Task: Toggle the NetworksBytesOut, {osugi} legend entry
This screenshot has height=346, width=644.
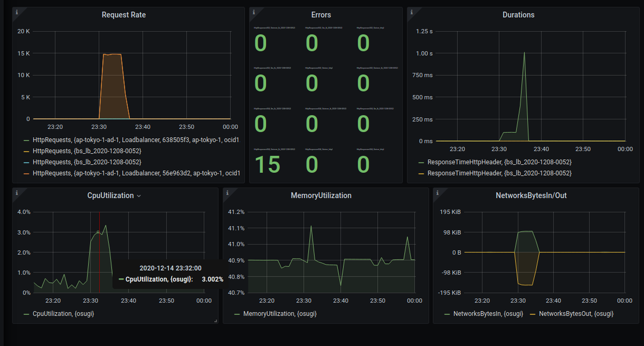Action: tap(576, 313)
